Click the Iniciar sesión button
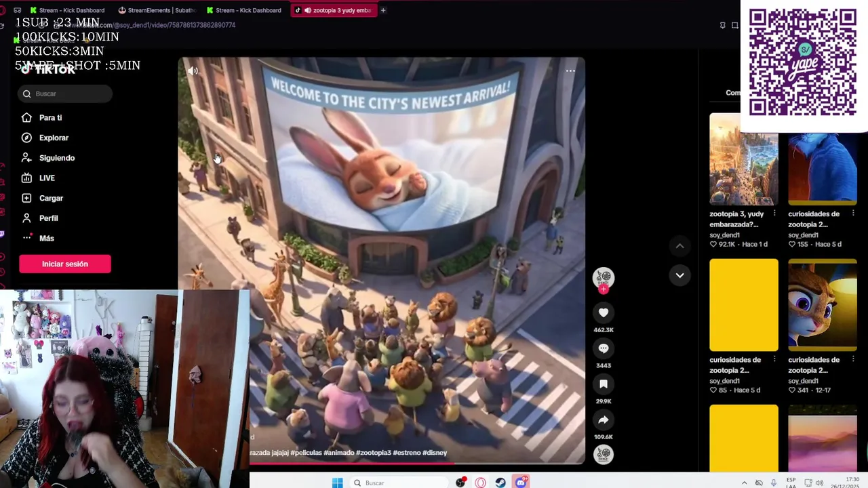Viewport: 868px width, 488px height. point(65,264)
